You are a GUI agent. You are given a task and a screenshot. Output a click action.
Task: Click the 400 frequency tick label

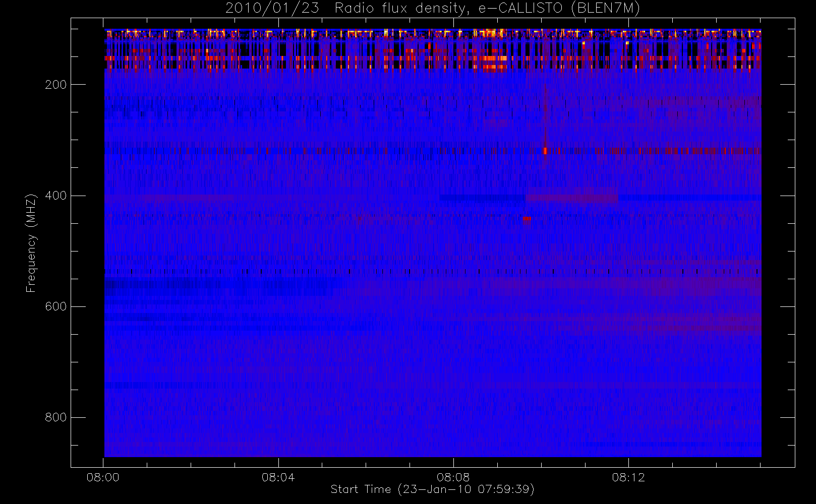(x=55, y=196)
